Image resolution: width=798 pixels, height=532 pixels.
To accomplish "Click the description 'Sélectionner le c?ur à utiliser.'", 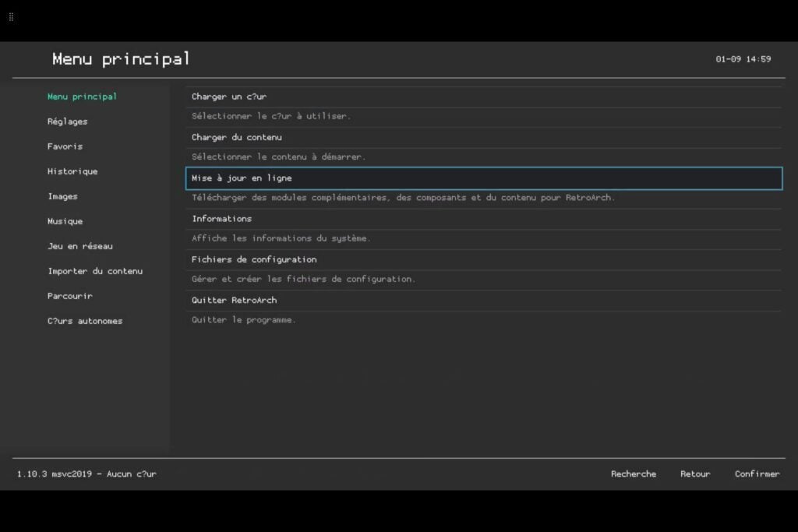I will pyautogui.click(x=271, y=116).
